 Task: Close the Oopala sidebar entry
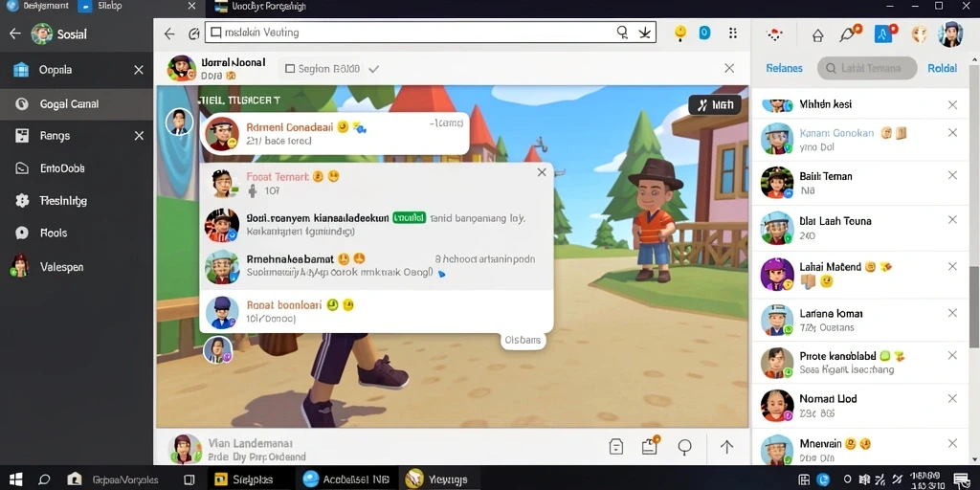(x=139, y=70)
